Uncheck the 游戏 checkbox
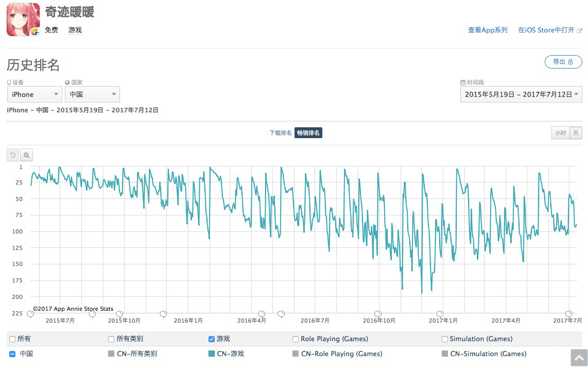This screenshot has width=588, height=368. 212,339
